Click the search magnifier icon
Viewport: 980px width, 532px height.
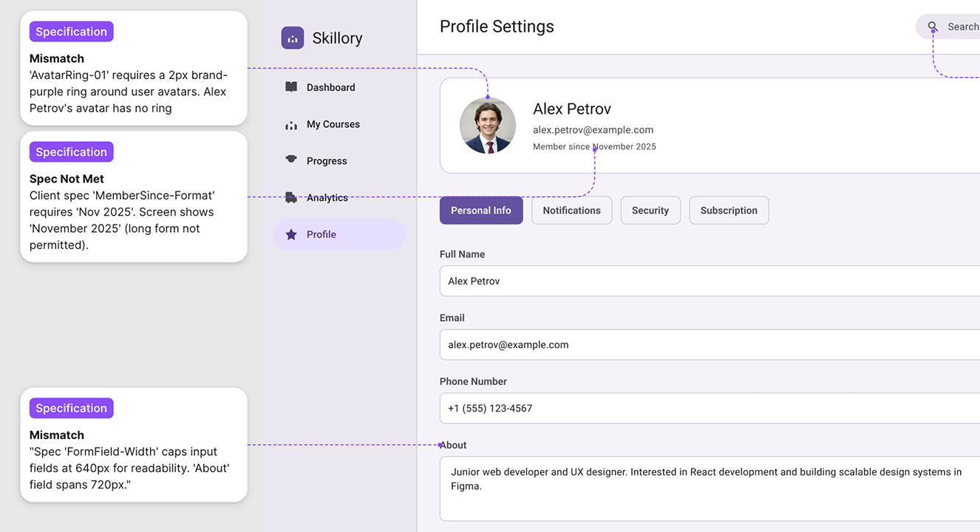coord(933,27)
